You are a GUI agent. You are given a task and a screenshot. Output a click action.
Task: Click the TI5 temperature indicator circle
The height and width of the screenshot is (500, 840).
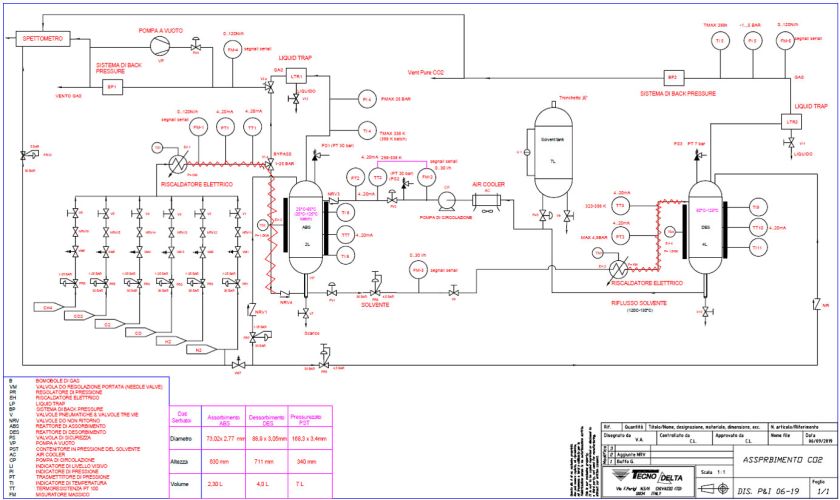720,40
